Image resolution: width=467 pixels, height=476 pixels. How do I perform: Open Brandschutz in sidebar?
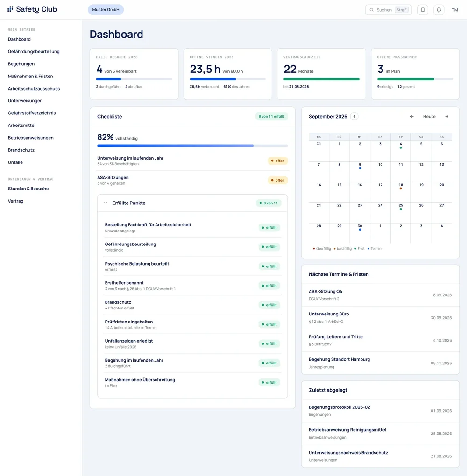click(x=21, y=150)
